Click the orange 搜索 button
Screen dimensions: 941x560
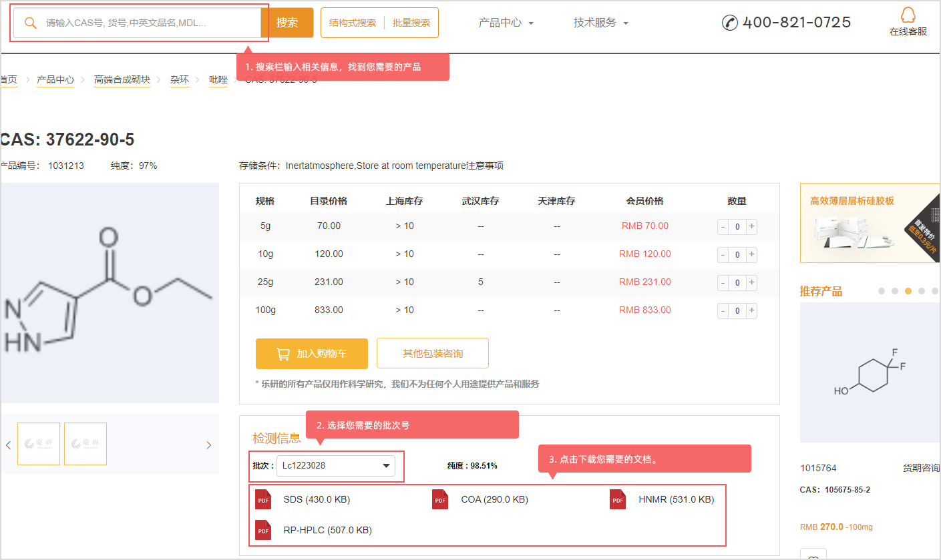[287, 23]
